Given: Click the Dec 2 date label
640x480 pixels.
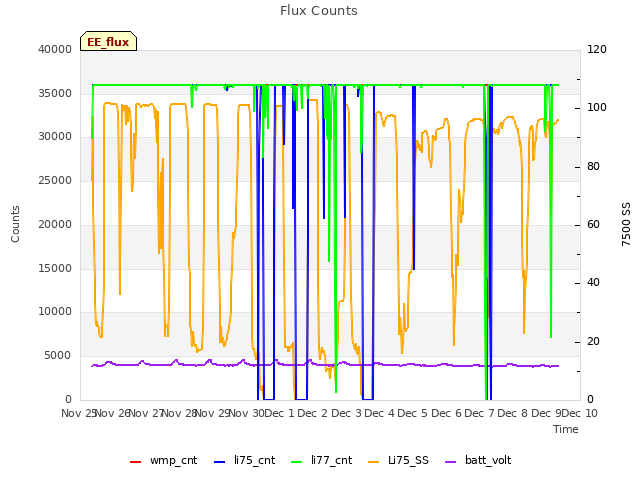Looking at the screenshot, I should coord(313,413).
